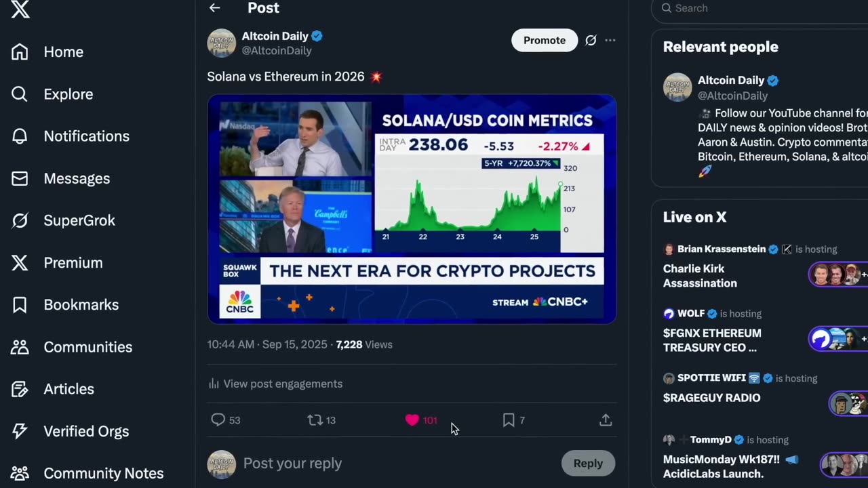Image resolution: width=868 pixels, height=488 pixels.
Task: Open the CNBC Solana video thumbnail
Action: (x=412, y=209)
